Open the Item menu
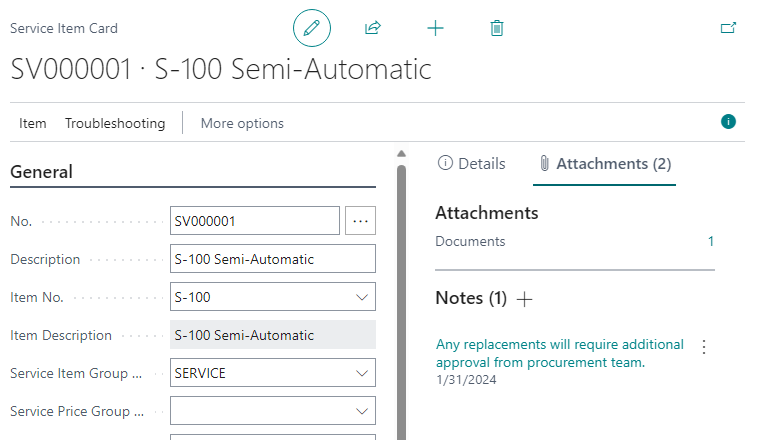The height and width of the screenshot is (440, 774). pos(33,123)
